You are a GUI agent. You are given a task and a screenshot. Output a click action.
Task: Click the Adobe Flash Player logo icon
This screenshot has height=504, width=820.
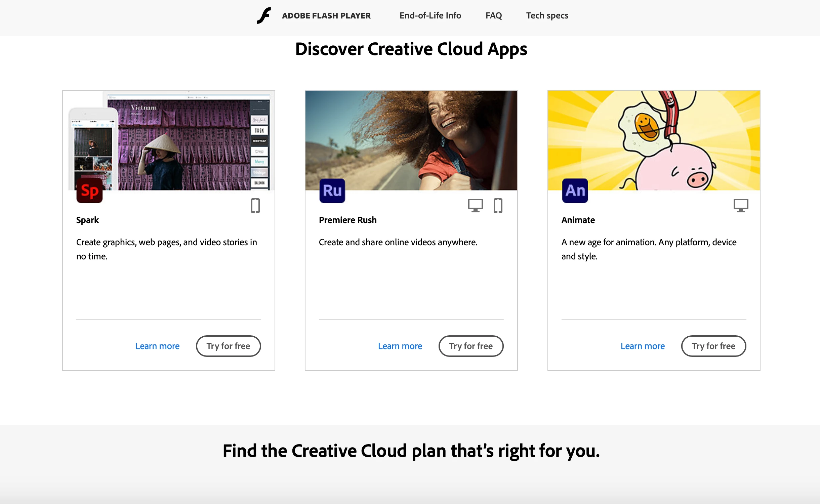(264, 15)
